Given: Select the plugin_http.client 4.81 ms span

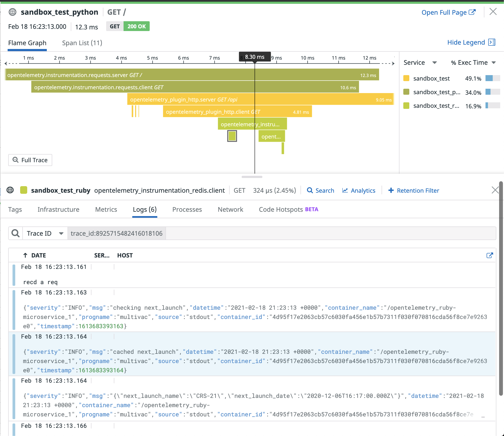Looking at the screenshot, I should [x=237, y=112].
